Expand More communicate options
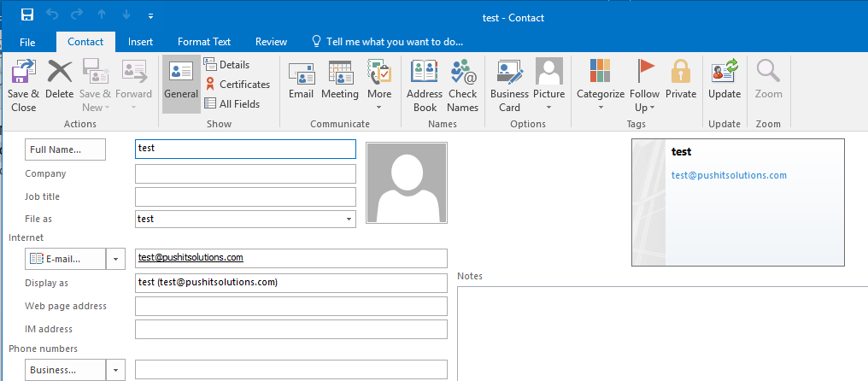The height and width of the screenshot is (381, 868). coord(379,85)
